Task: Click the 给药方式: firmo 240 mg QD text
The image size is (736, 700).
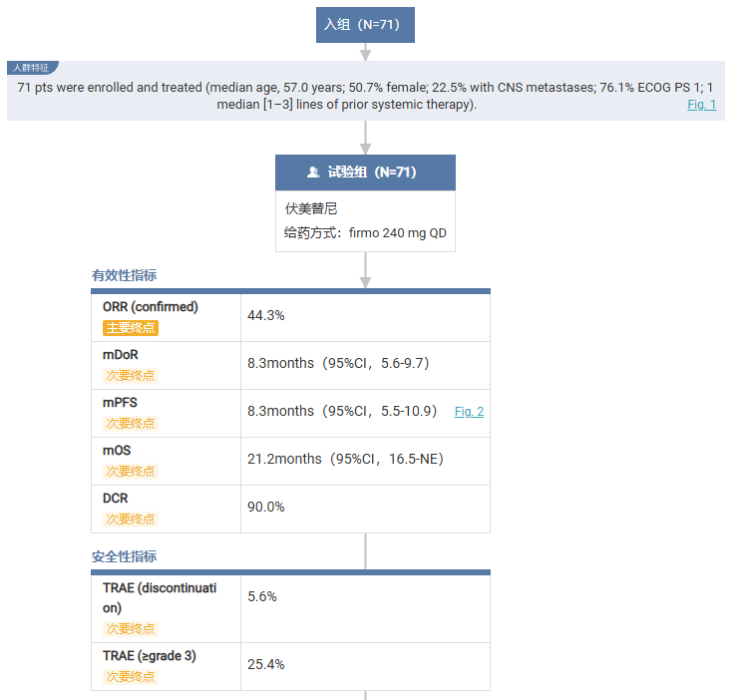Action: click(x=365, y=233)
